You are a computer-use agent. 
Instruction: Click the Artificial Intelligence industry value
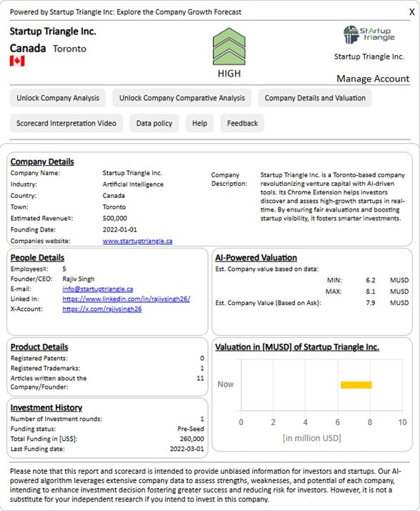133,184
